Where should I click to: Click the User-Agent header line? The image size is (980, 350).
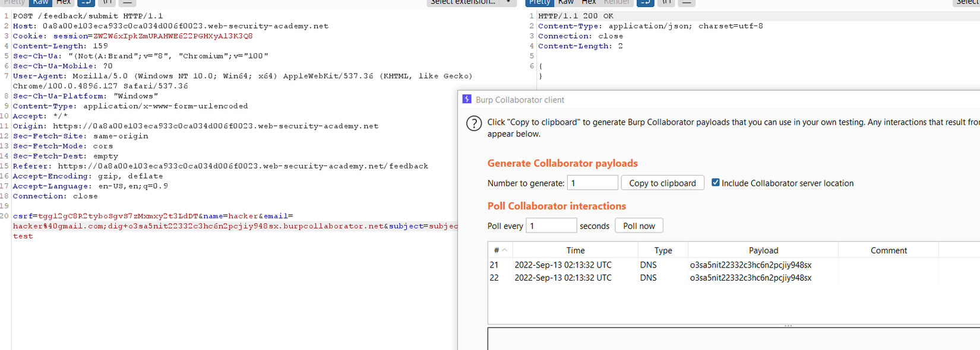pos(242,81)
